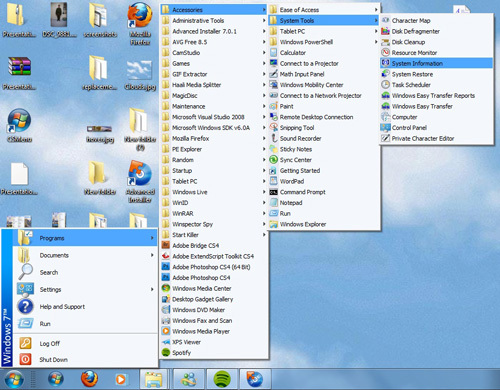Click the Firefox icon in taskbar

tap(89, 379)
